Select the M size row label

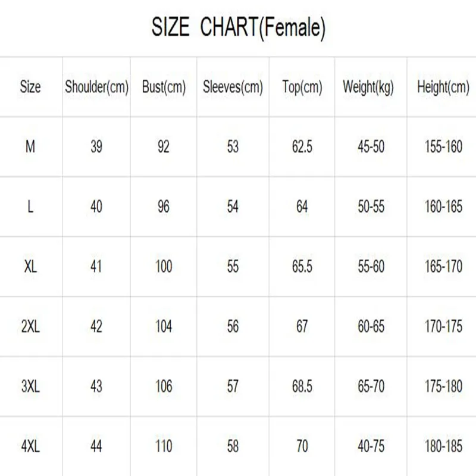click(30, 146)
